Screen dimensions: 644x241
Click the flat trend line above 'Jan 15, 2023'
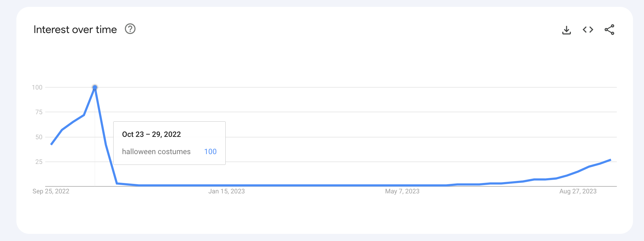coord(227,185)
